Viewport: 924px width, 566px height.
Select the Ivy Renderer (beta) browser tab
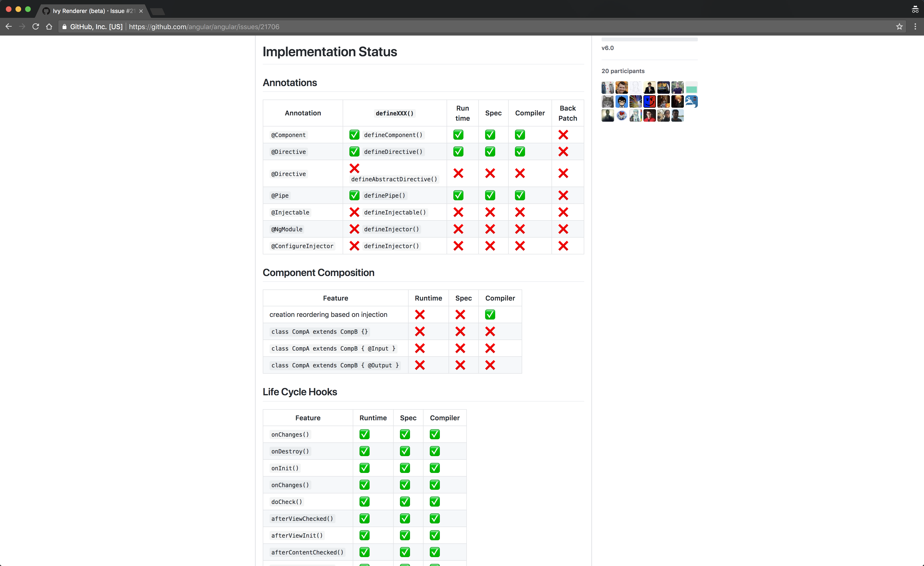[93, 11]
